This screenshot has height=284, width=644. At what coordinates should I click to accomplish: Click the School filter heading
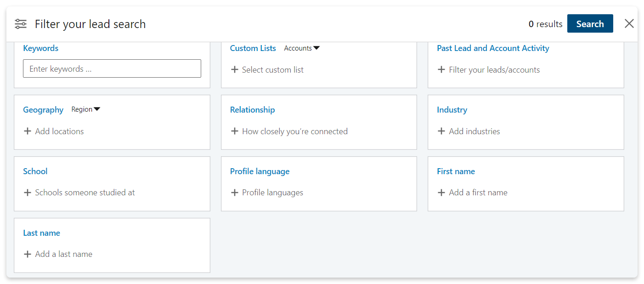coord(35,171)
